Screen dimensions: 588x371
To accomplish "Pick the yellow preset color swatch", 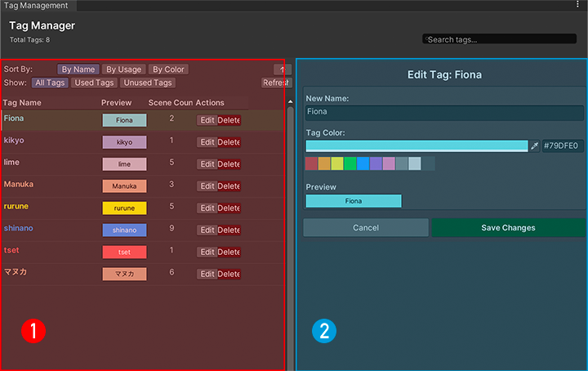I will [x=337, y=163].
